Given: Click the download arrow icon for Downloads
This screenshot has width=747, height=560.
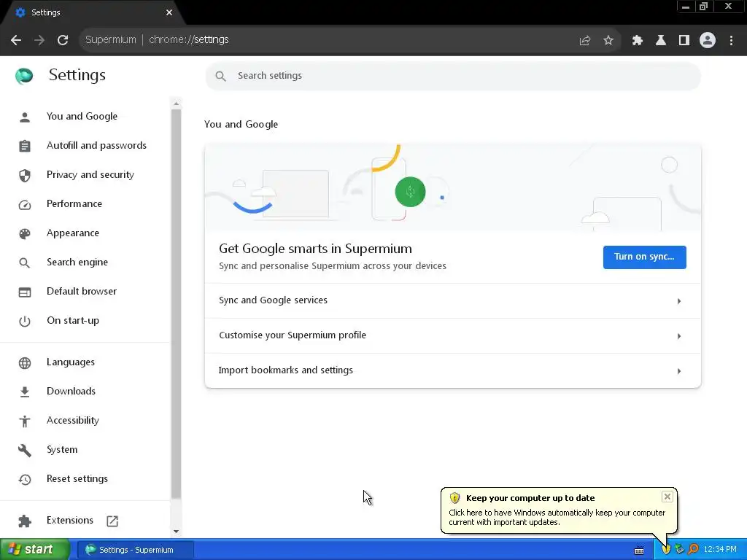Looking at the screenshot, I should click(x=25, y=392).
